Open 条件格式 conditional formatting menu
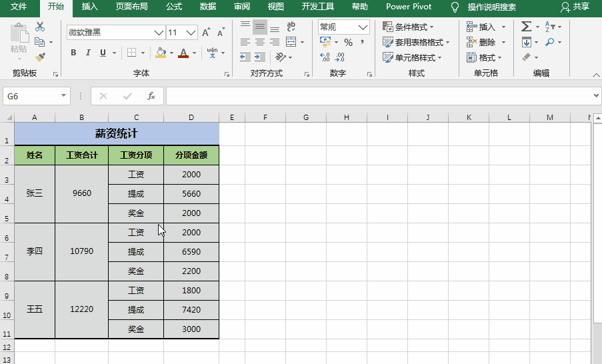The image size is (602, 364). tap(408, 27)
